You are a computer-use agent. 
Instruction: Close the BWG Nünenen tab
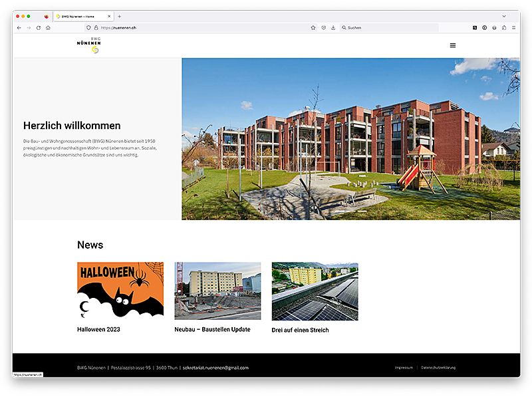click(x=110, y=16)
